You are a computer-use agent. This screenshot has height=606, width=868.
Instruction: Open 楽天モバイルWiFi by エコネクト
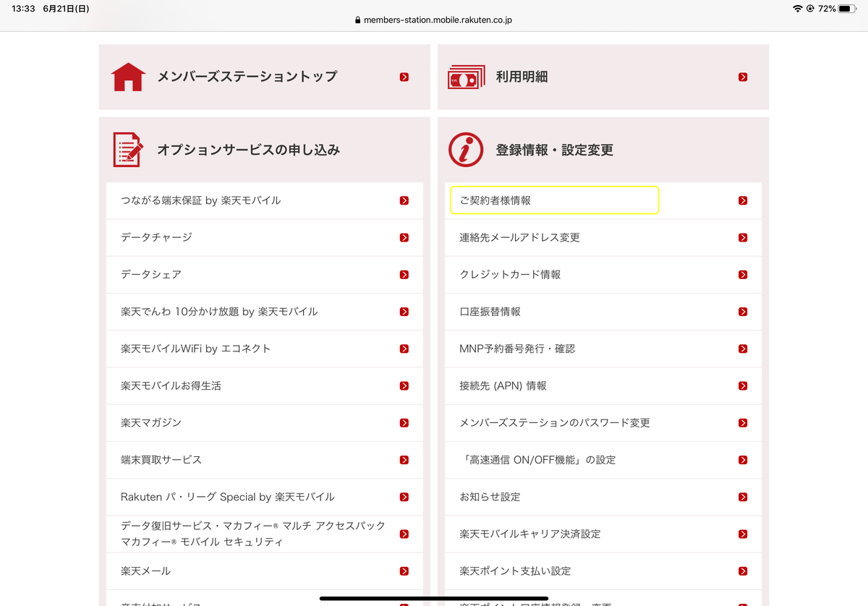[x=265, y=349]
